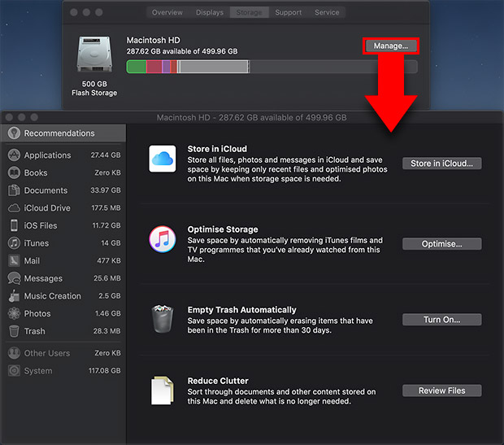Click the Messages speech bubble icon

coord(14,278)
